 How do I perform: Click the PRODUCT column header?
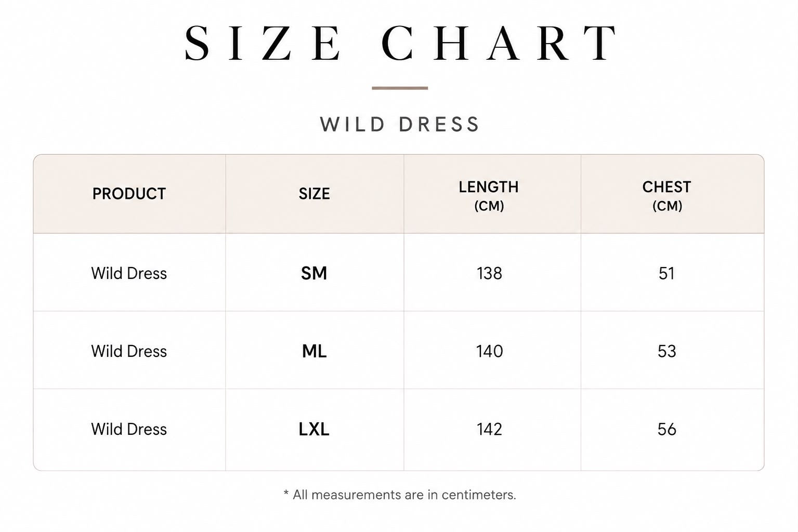129,194
